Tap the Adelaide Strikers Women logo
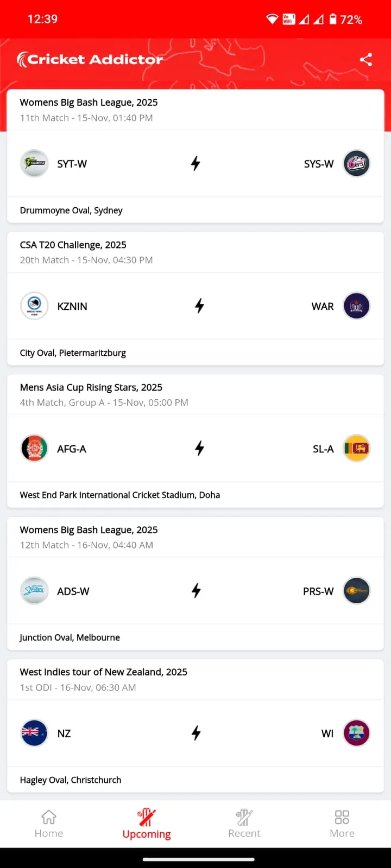 34,591
